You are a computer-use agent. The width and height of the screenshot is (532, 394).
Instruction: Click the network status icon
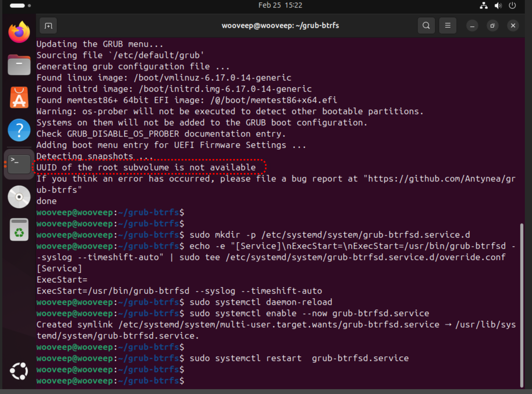[484, 5]
